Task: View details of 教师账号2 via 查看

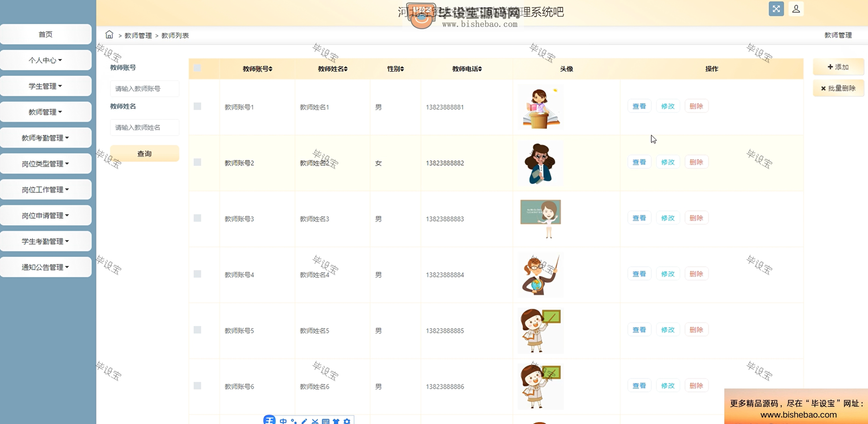Action: [x=639, y=162]
